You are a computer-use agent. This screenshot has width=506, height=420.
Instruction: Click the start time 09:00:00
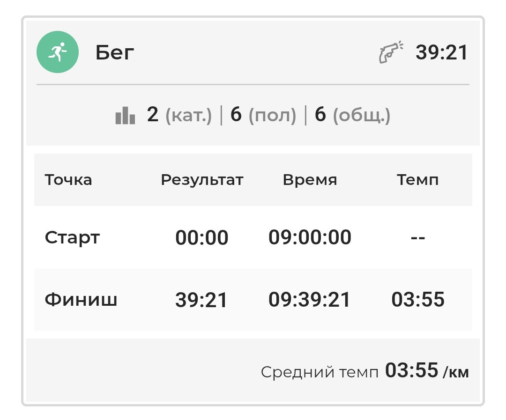coord(310,237)
